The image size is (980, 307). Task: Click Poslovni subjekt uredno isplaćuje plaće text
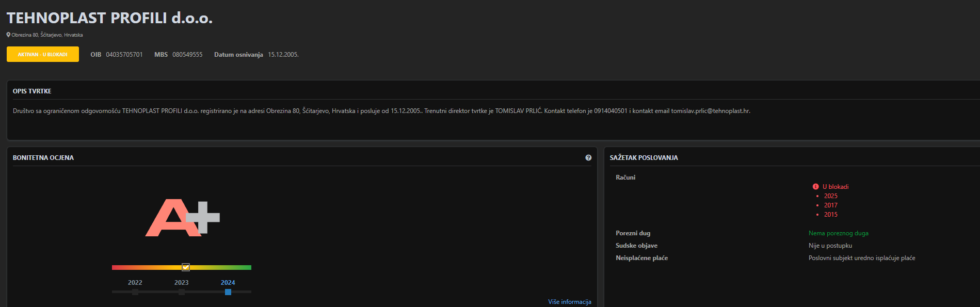(862, 258)
